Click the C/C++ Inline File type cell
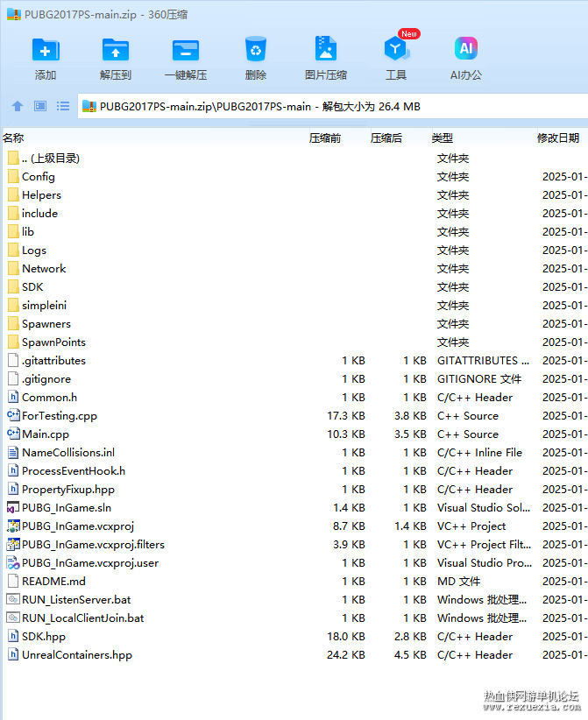 click(479, 453)
